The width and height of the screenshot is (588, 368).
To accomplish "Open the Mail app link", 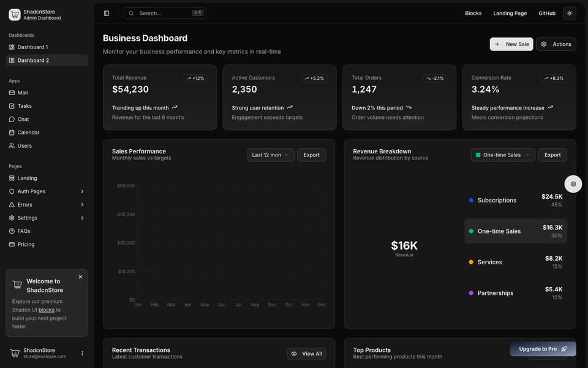I will point(47,93).
